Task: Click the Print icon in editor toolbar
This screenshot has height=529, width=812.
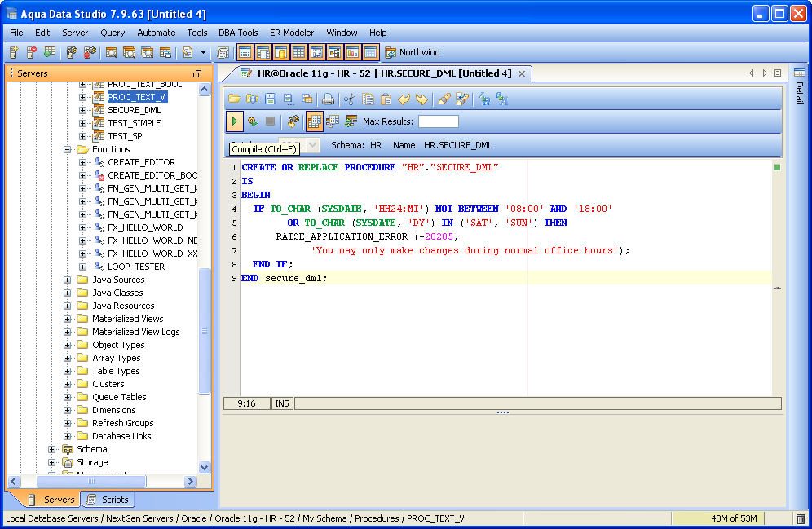Action: pos(328,99)
